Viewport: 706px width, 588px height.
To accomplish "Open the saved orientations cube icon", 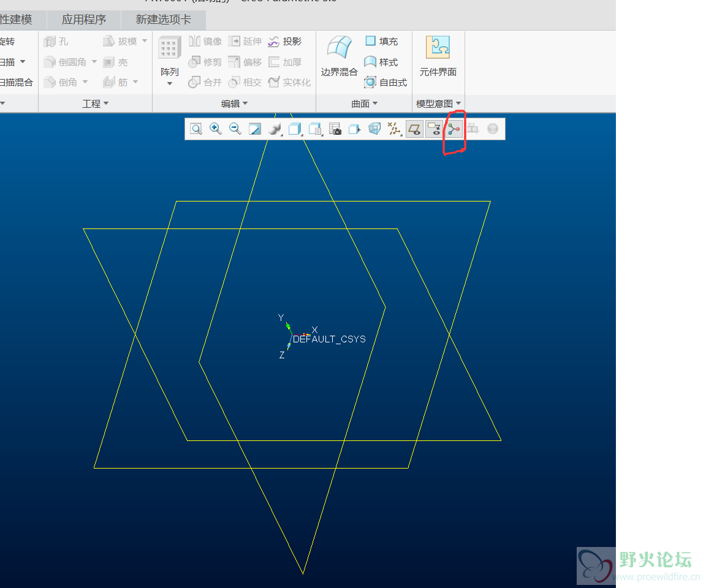I will tap(295, 129).
